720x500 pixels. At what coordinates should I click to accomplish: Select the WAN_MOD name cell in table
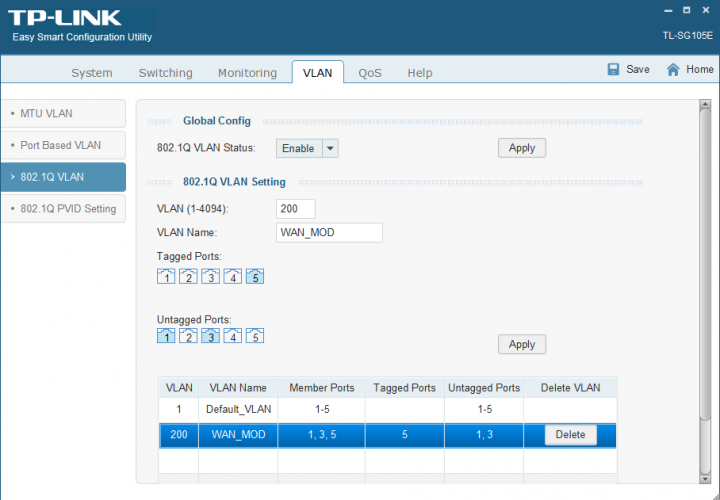(238, 434)
